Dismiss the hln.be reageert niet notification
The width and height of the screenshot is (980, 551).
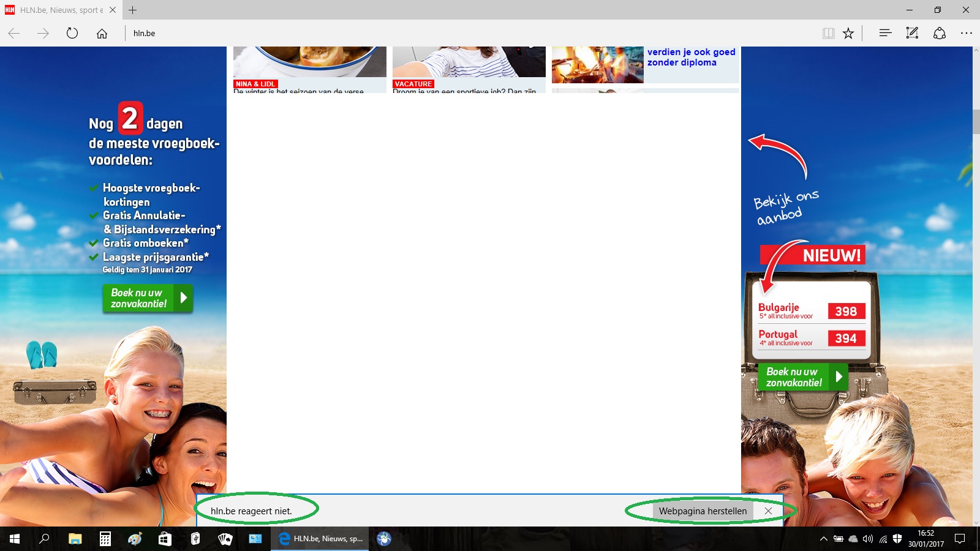(x=768, y=511)
